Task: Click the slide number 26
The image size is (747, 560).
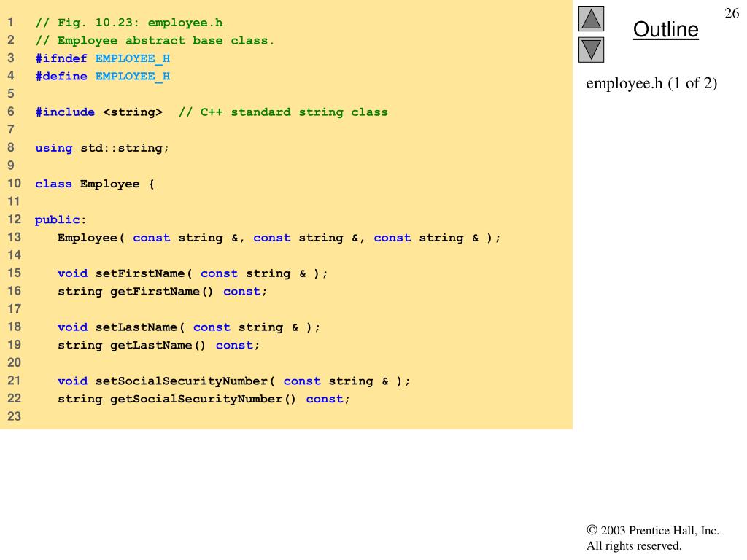Action: tap(731, 13)
